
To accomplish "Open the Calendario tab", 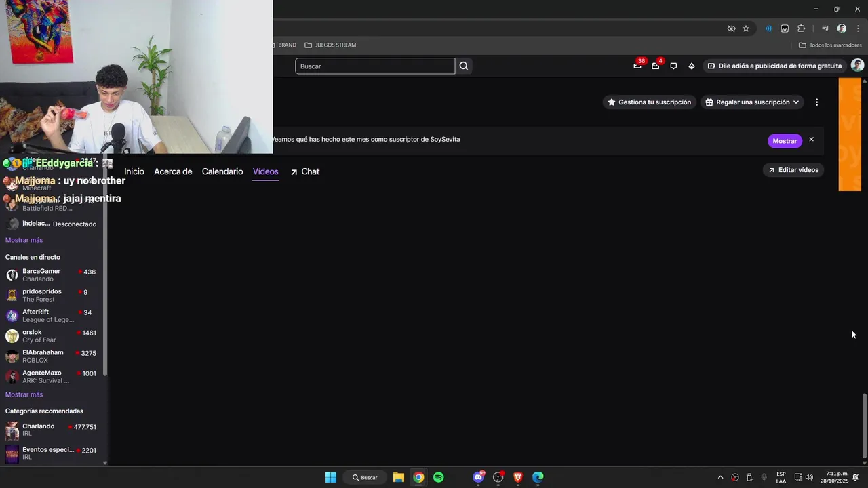I will pos(222,171).
